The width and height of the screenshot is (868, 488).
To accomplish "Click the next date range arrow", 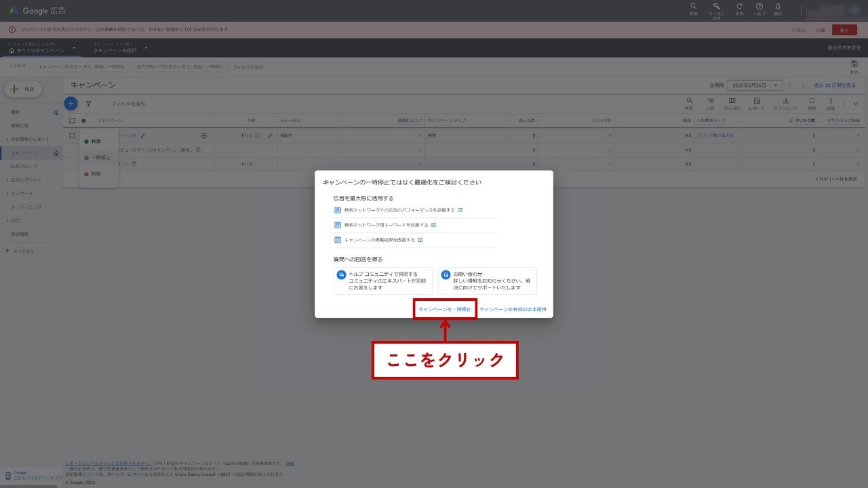I will [804, 85].
